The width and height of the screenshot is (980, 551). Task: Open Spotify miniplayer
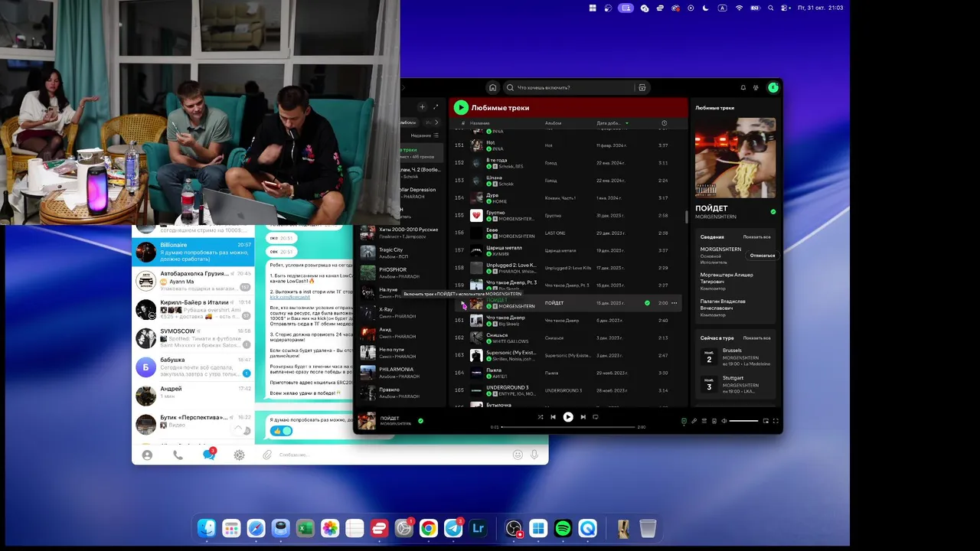pos(765,421)
